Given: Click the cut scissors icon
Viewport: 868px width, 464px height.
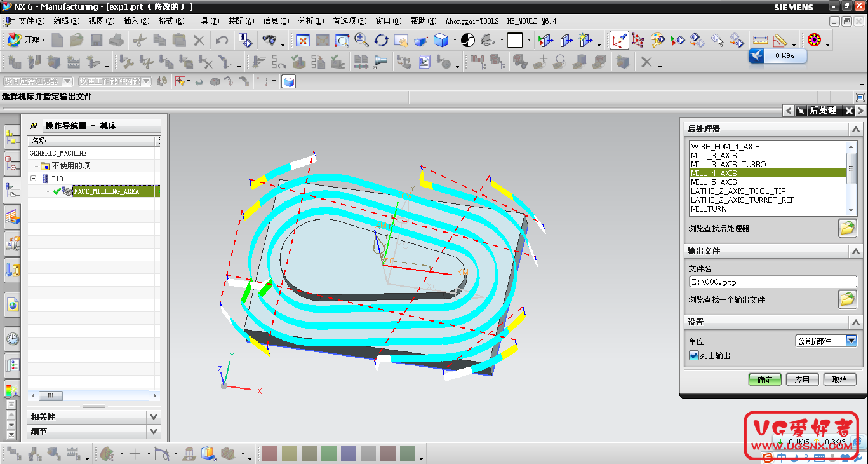Looking at the screenshot, I should click(x=139, y=41).
